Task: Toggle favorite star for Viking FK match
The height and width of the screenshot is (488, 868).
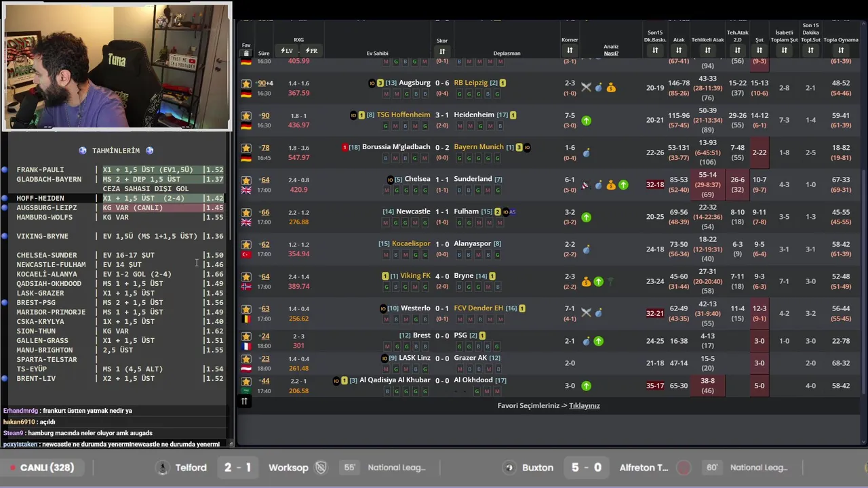Action: coord(246,277)
